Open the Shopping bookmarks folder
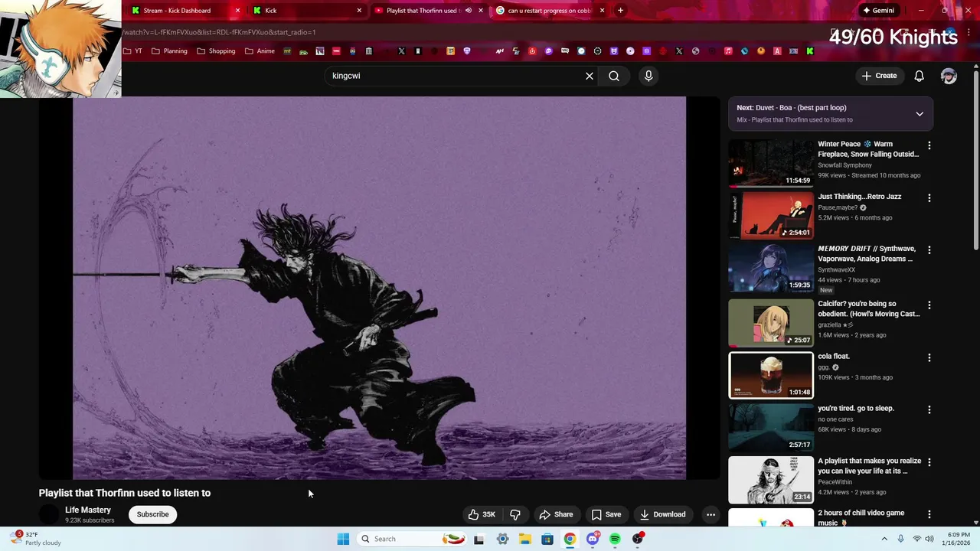Screen dimensions: 980x551 (216, 51)
